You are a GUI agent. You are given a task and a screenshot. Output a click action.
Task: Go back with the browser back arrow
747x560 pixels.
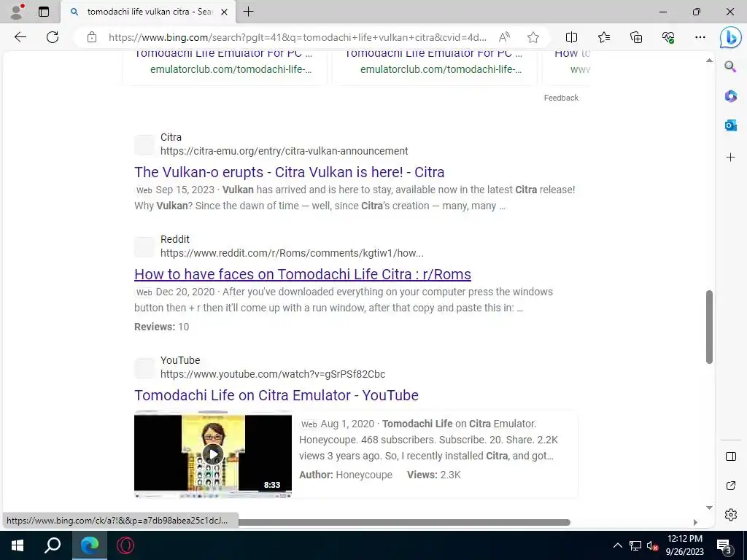click(20, 37)
